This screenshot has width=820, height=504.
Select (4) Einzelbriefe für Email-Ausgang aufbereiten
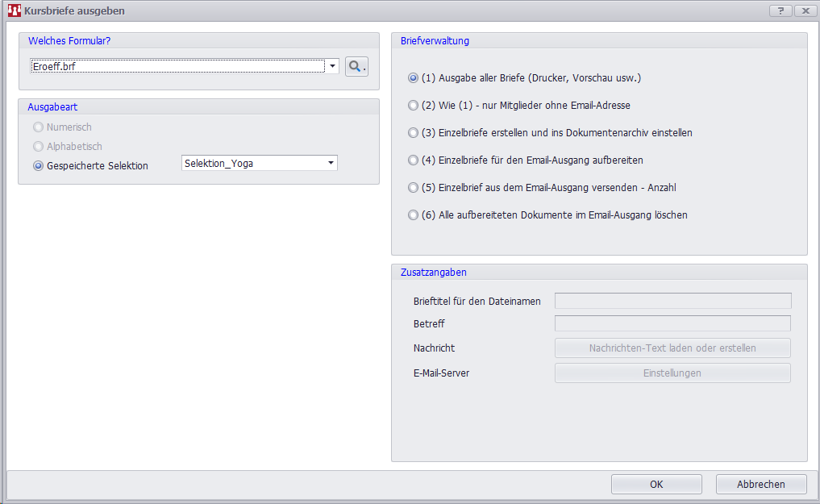pos(414,160)
